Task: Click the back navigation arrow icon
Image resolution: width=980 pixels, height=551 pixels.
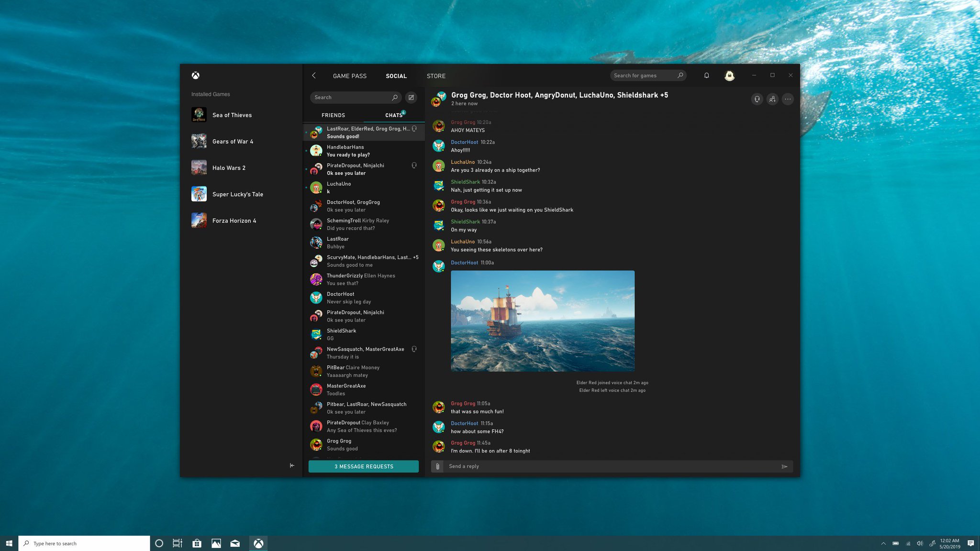Action: (313, 75)
